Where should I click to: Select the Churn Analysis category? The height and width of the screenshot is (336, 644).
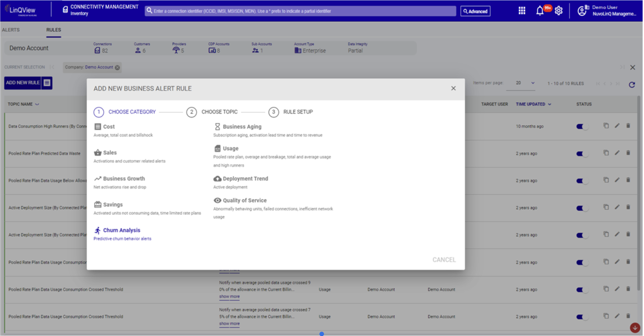[121, 230]
